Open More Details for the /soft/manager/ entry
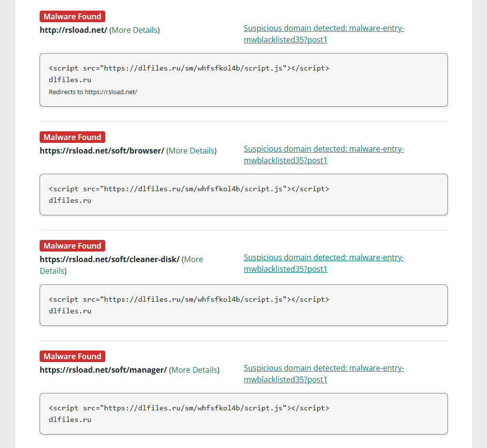 point(194,370)
